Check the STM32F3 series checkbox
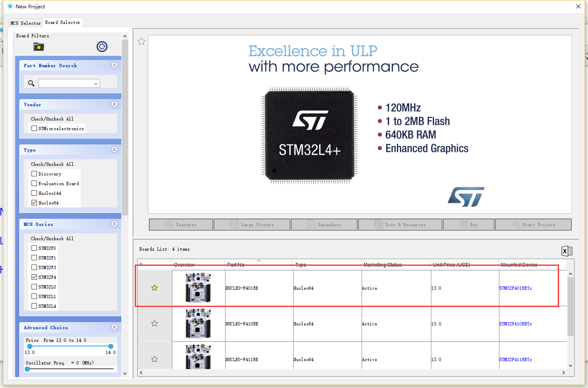Image resolution: width=588 pixels, height=388 pixels. (x=34, y=267)
